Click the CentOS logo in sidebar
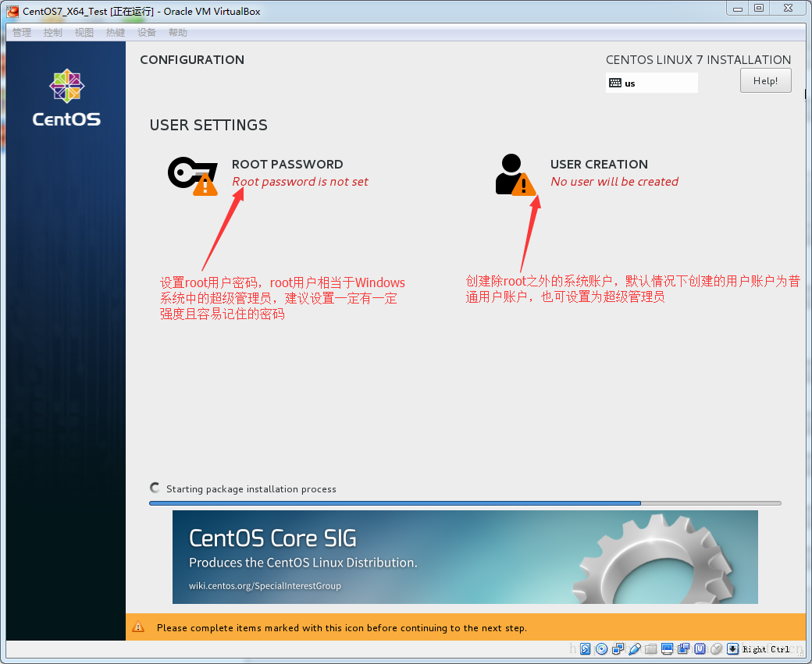Viewport: 812px width, 664px height. coord(67,98)
